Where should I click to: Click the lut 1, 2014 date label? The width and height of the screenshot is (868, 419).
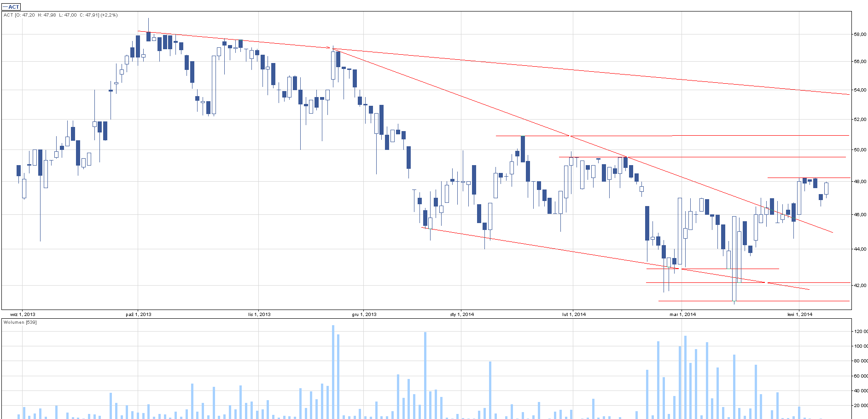pos(574,315)
